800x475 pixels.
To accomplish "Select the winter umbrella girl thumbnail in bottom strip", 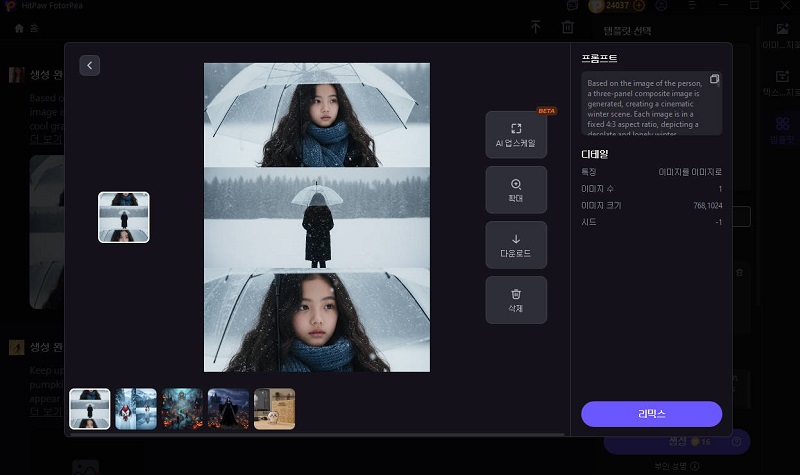I will tap(90, 409).
